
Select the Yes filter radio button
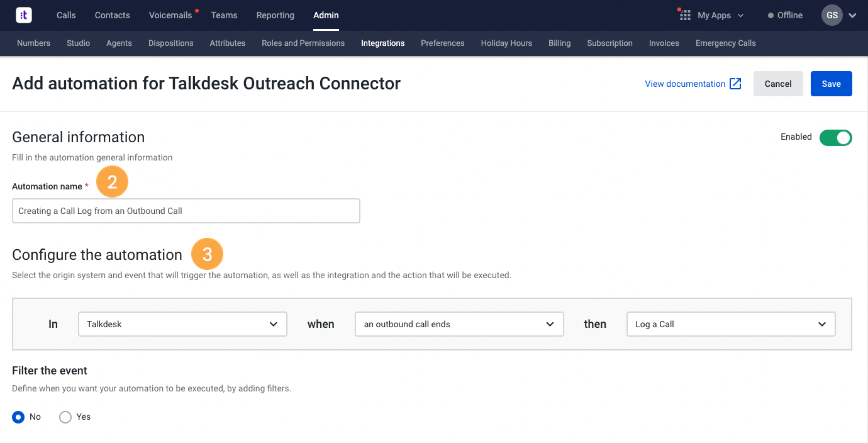tap(65, 417)
